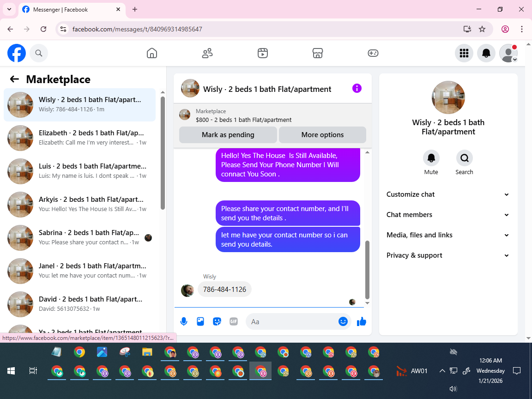
Task: Click the chat messages scrollbar thumb
Action: [367, 270]
